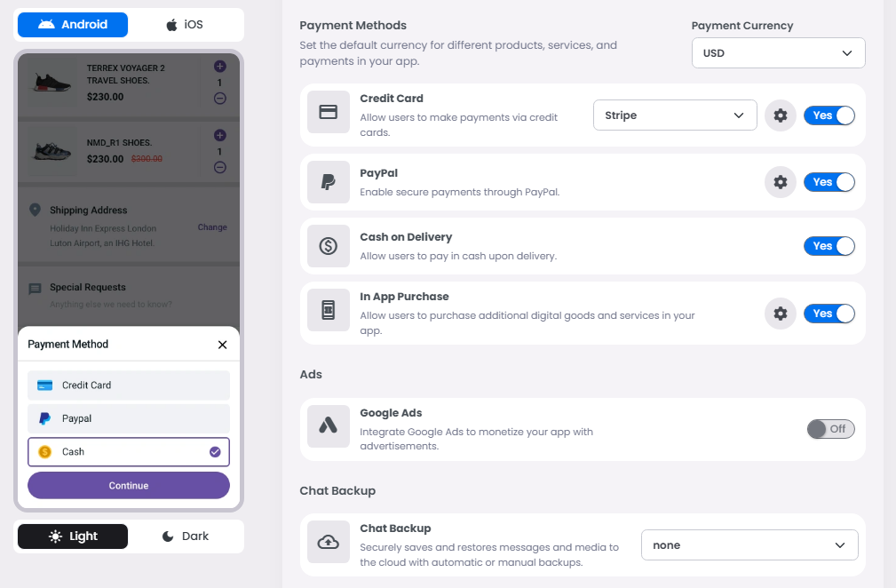Open PayPal gear settings
Screen dimensions: 896x588
780,182
